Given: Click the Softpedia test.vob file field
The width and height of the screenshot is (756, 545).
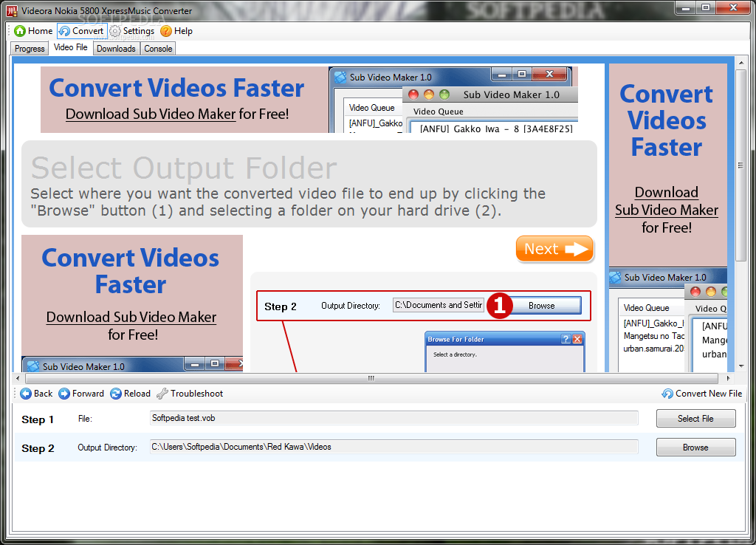Looking at the screenshot, I should point(394,418).
